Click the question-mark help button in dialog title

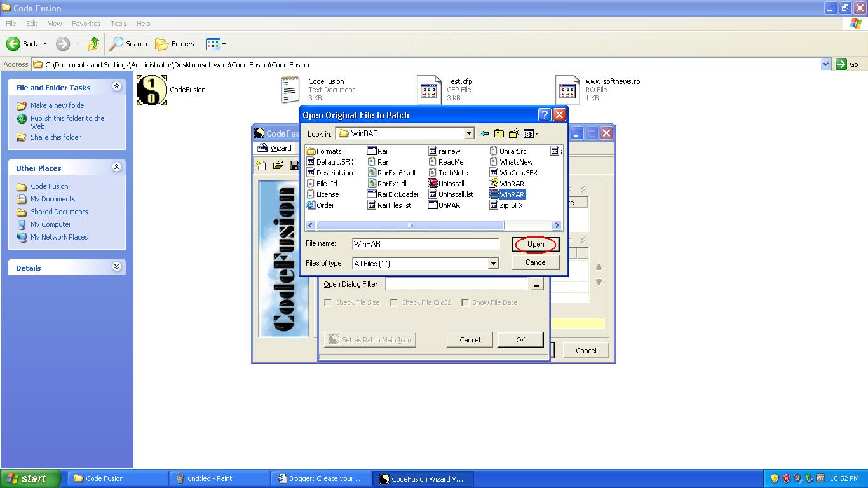[x=544, y=115]
